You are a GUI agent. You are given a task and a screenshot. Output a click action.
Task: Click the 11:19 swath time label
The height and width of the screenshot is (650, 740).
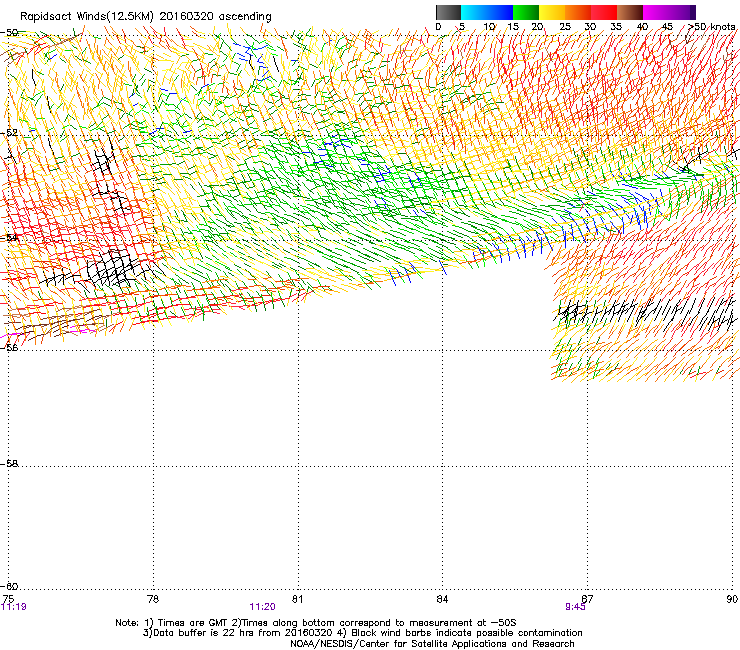(14, 607)
